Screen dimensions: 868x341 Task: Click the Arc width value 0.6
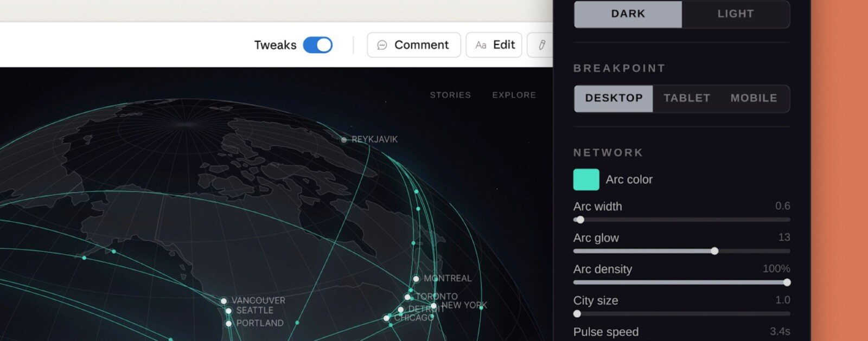pos(782,206)
